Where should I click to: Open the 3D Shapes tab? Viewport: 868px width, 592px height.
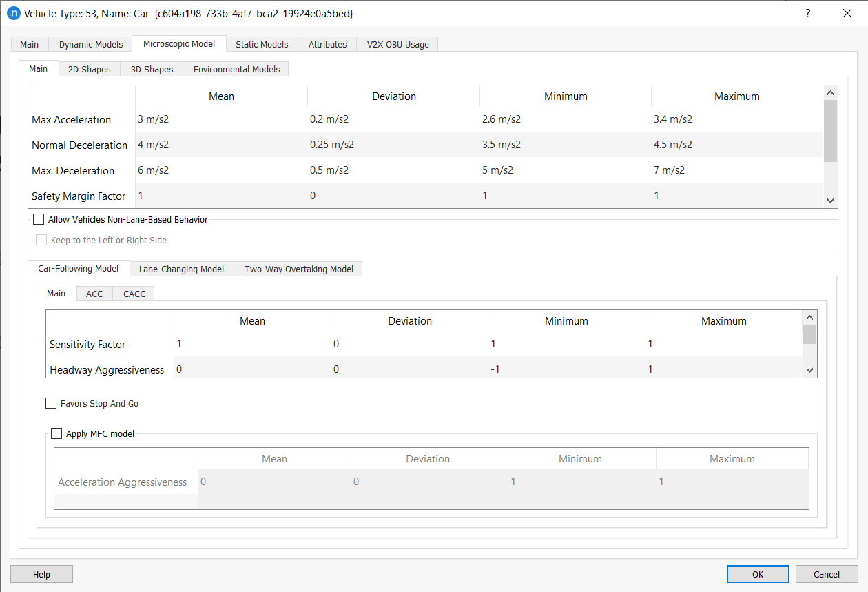pyautogui.click(x=151, y=68)
